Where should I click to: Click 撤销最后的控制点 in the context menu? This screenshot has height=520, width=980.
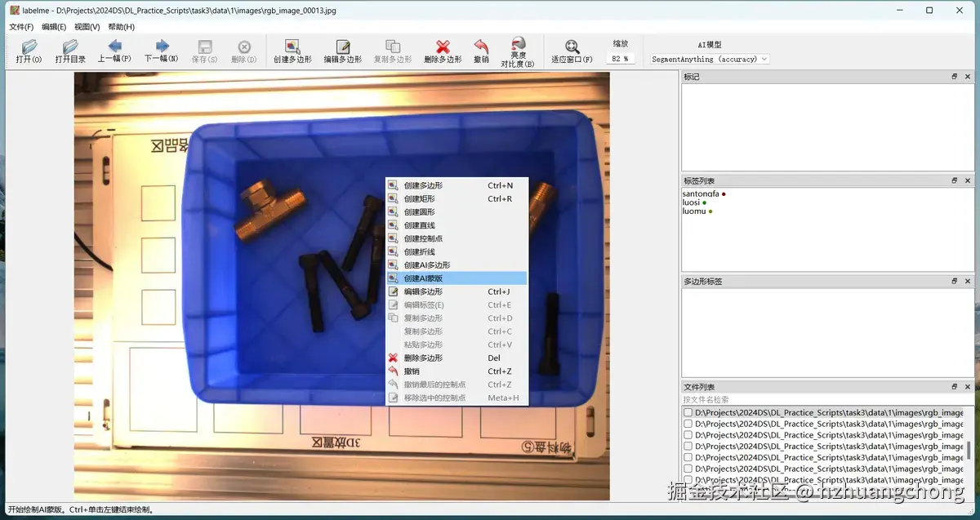click(457, 384)
